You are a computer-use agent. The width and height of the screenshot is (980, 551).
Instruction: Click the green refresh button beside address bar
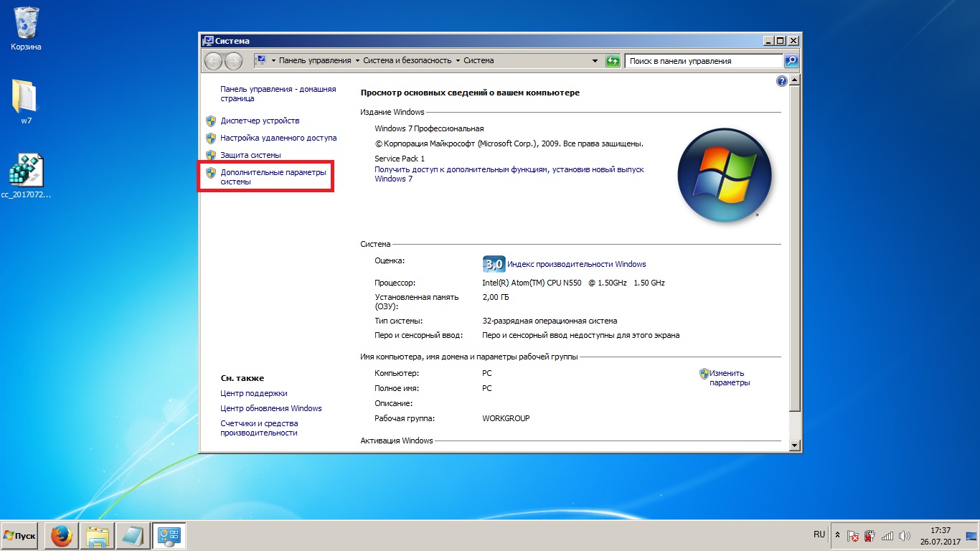point(613,61)
